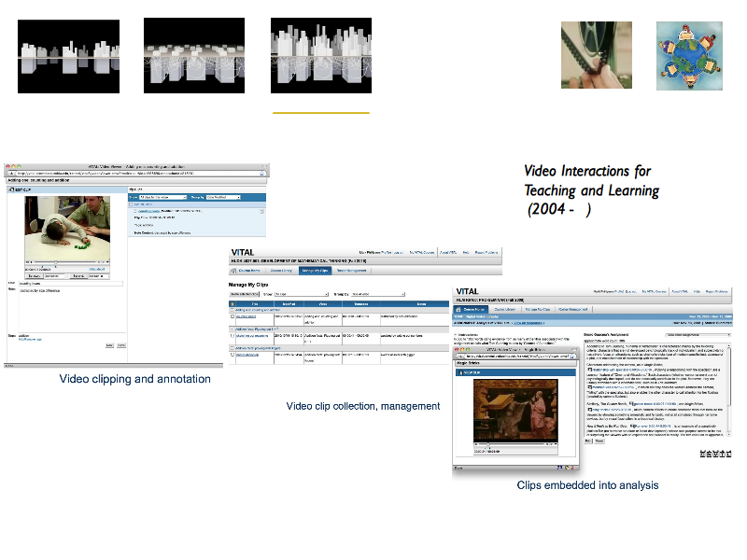Select the third city skyline thumbnail
This screenshot has width=747, height=560.
(x=320, y=56)
